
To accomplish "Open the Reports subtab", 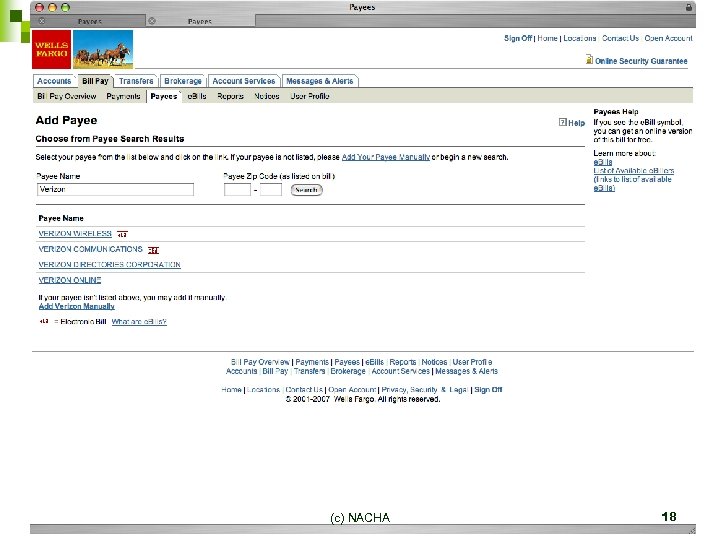I will point(230,96).
